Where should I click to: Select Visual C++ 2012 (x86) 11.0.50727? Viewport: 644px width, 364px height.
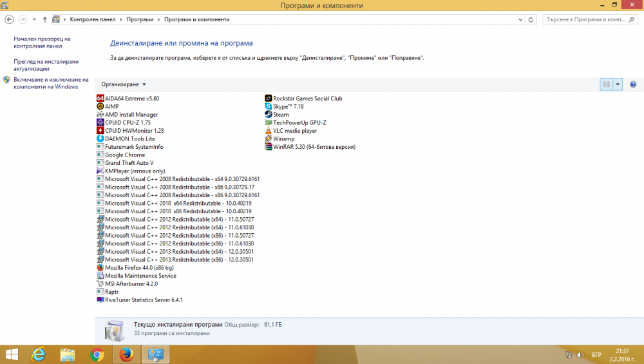pyautogui.click(x=175, y=235)
